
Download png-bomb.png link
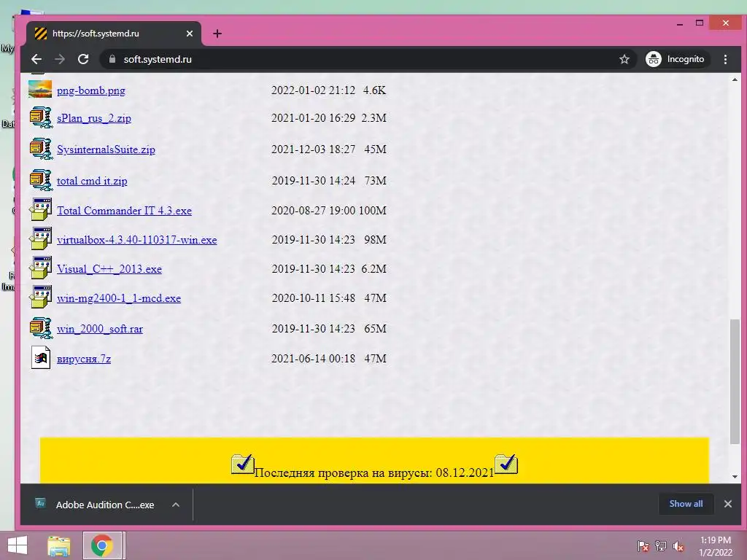point(91,90)
